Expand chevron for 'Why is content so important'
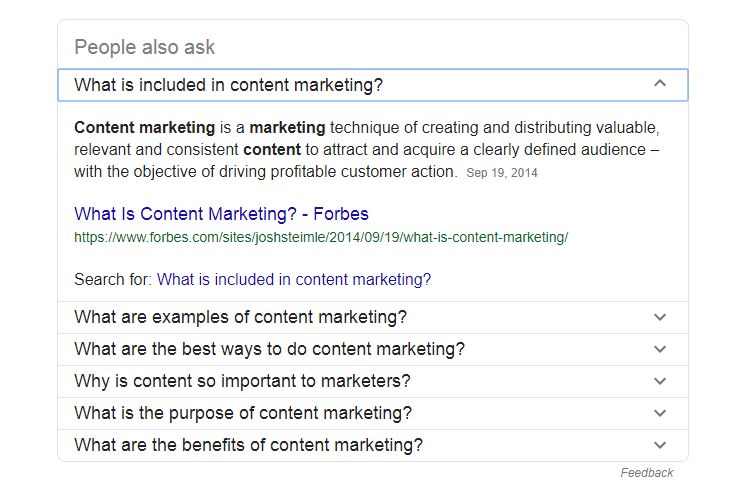 coord(660,381)
